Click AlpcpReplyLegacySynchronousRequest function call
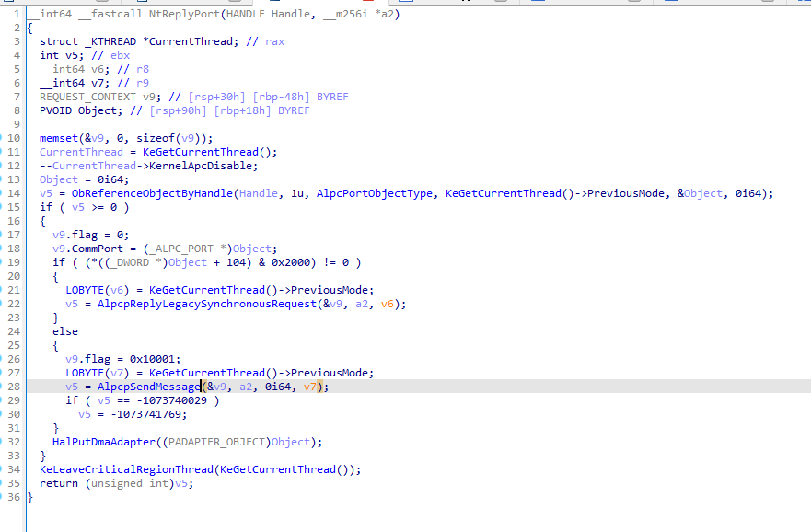 click(207, 304)
